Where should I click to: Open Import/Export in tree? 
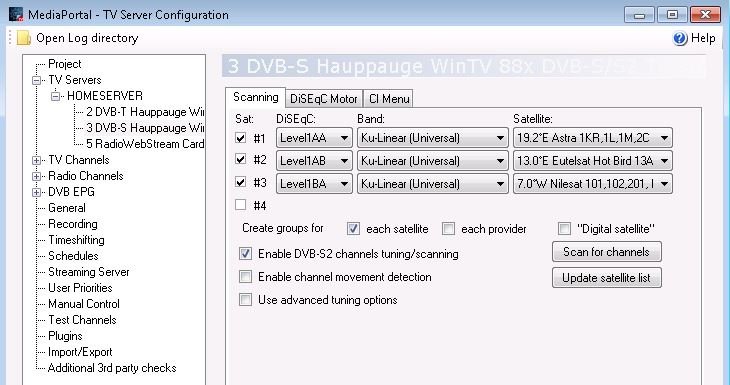click(x=80, y=352)
